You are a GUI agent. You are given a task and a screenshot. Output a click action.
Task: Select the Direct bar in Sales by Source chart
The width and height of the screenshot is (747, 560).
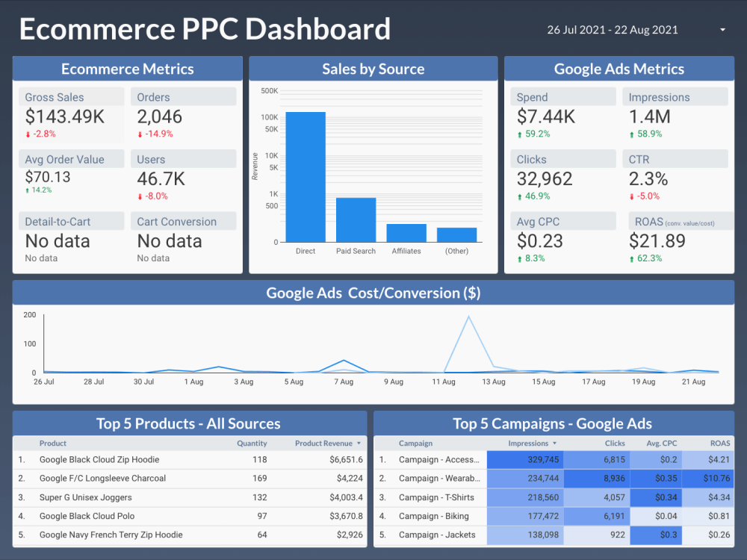coord(305,175)
